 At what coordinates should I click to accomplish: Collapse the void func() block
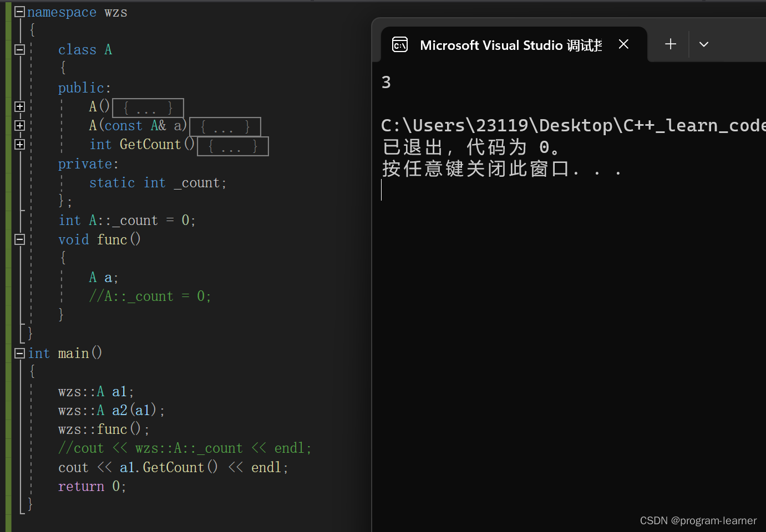pyautogui.click(x=19, y=239)
